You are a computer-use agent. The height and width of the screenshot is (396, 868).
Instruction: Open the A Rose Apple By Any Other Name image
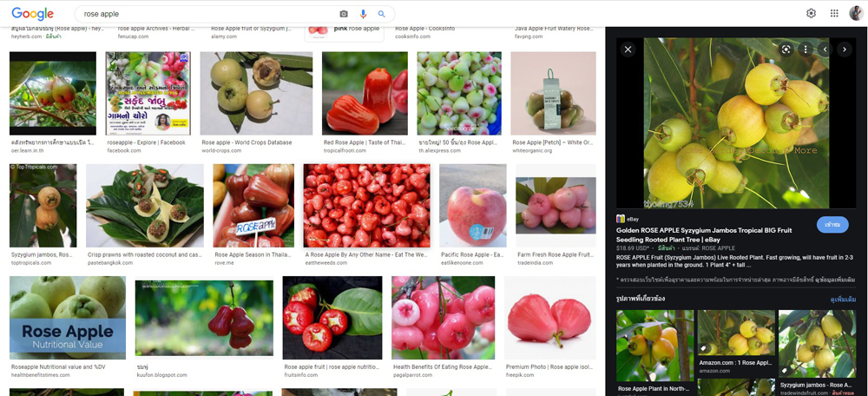point(366,206)
